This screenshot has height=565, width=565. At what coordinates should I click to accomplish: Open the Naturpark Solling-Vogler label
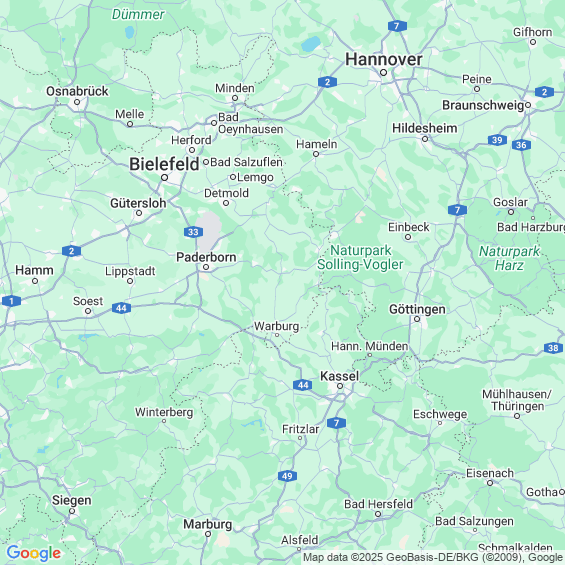pyautogui.click(x=360, y=257)
